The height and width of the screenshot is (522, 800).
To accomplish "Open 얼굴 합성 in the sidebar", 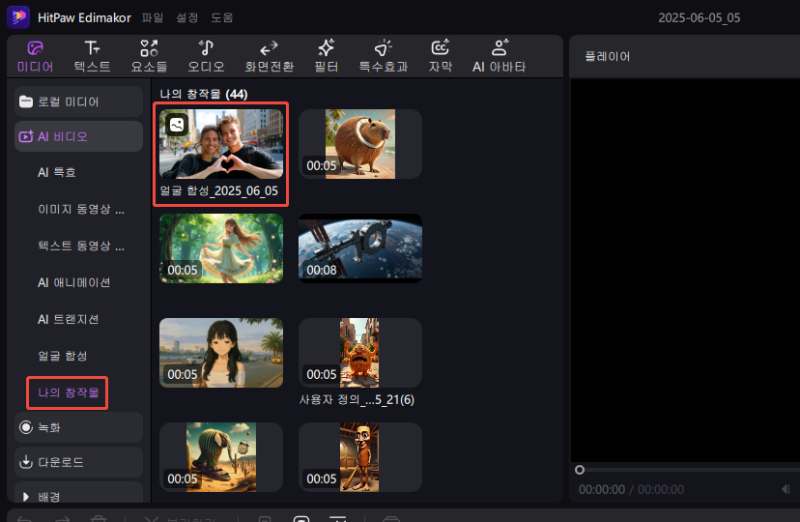I will [x=63, y=356].
